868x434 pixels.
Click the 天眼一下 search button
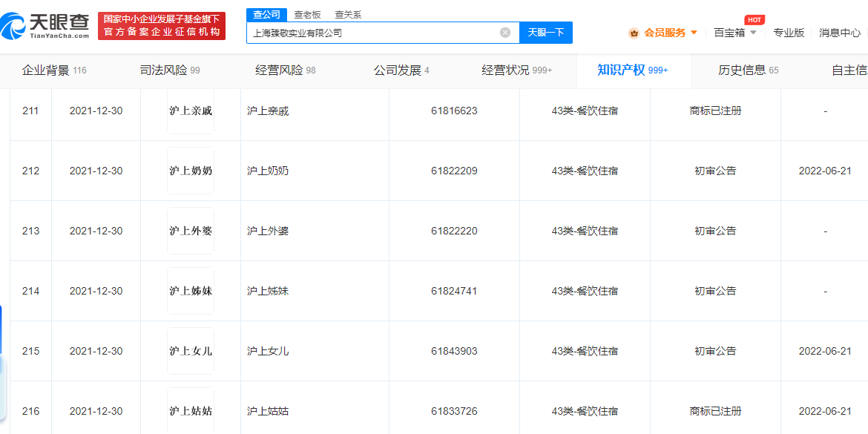(x=546, y=33)
